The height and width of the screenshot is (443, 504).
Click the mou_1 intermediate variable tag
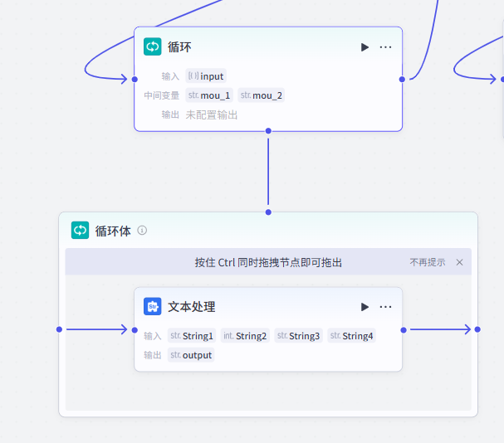pyautogui.click(x=209, y=95)
